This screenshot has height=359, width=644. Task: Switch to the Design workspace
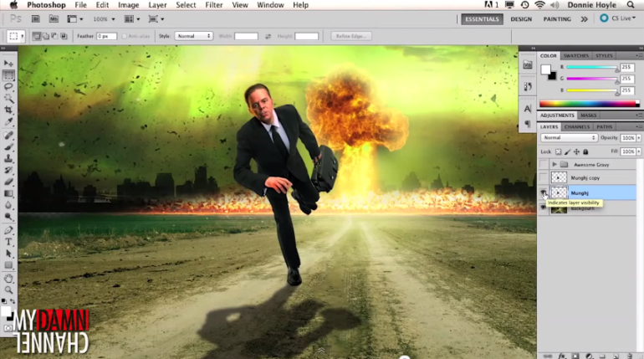coord(521,19)
